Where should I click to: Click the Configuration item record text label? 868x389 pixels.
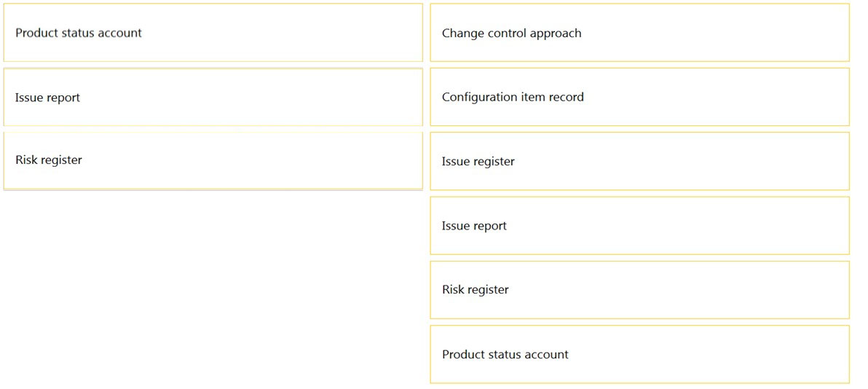[513, 97]
